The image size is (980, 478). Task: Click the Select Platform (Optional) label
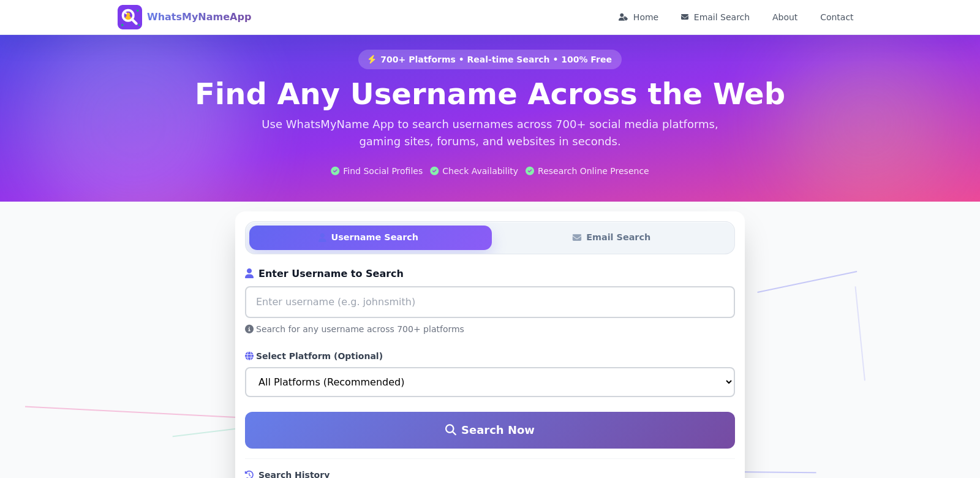click(x=319, y=356)
